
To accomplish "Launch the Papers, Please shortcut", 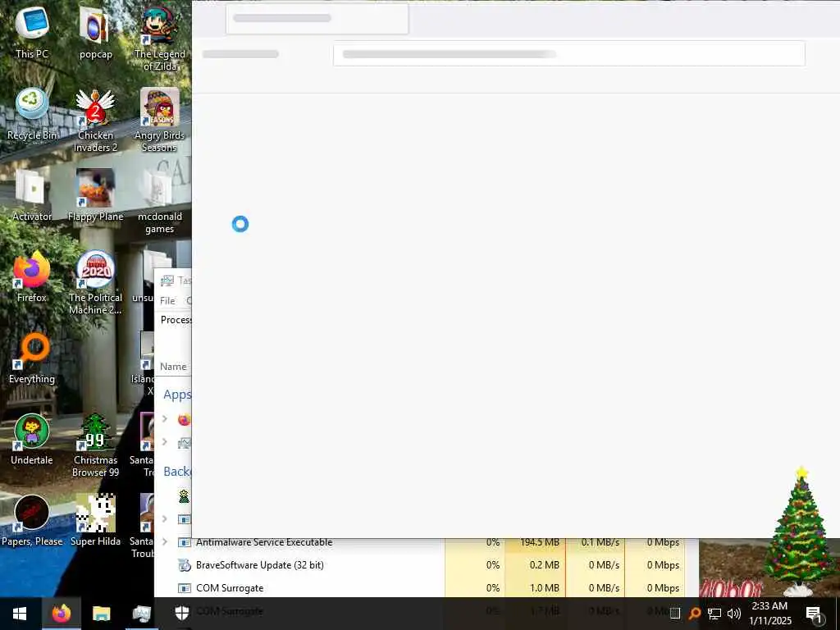I will [32, 521].
